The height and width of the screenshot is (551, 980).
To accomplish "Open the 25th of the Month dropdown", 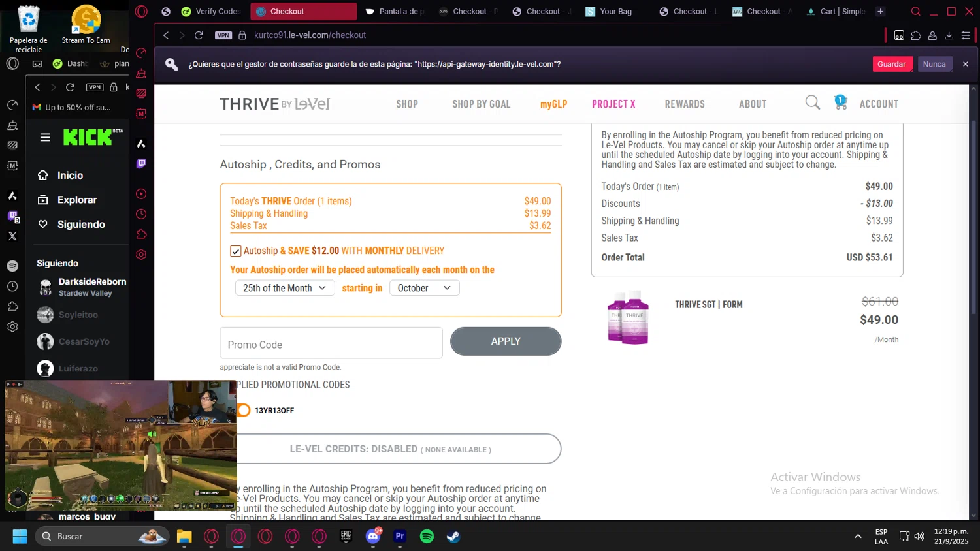I will [x=285, y=288].
